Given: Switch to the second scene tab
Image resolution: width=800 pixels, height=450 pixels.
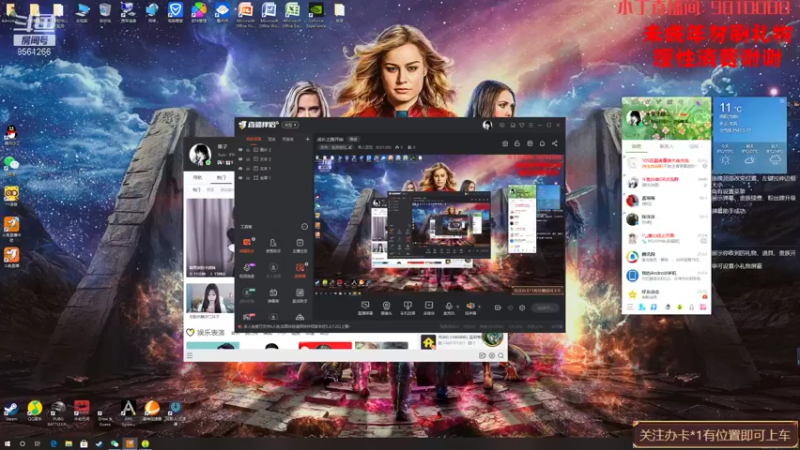Looking at the screenshot, I should (x=272, y=139).
